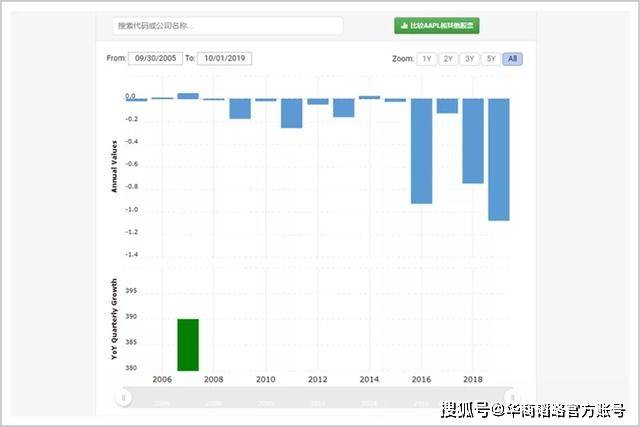Click the To date field 10/01/2019
The image size is (640, 427).
[225, 59]
